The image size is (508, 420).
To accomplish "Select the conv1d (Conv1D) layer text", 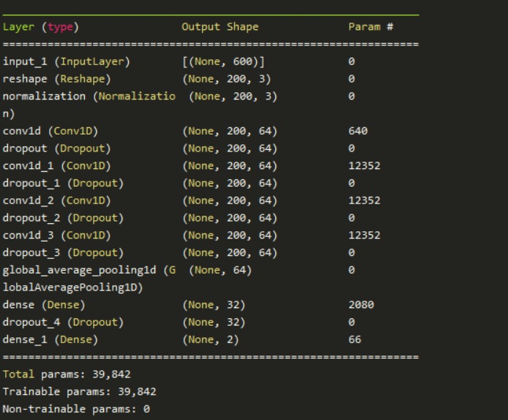I will pos(51,131).
